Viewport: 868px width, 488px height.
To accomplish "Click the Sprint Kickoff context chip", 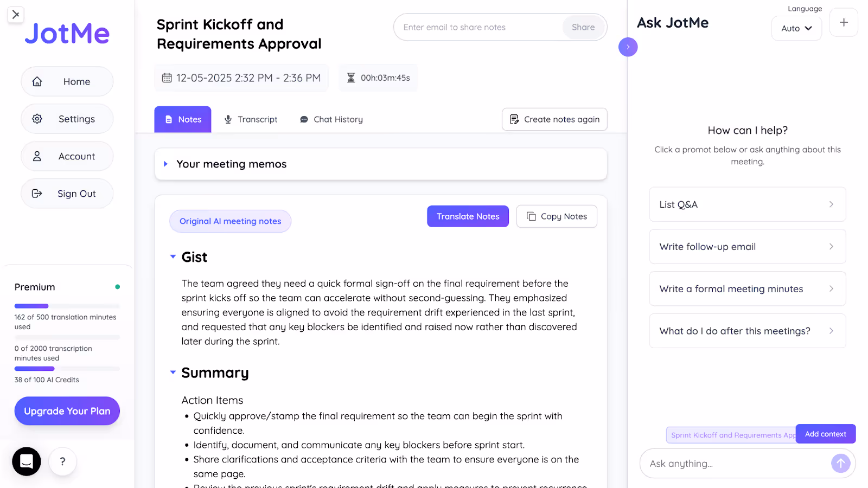I will [x=731, y=435].
